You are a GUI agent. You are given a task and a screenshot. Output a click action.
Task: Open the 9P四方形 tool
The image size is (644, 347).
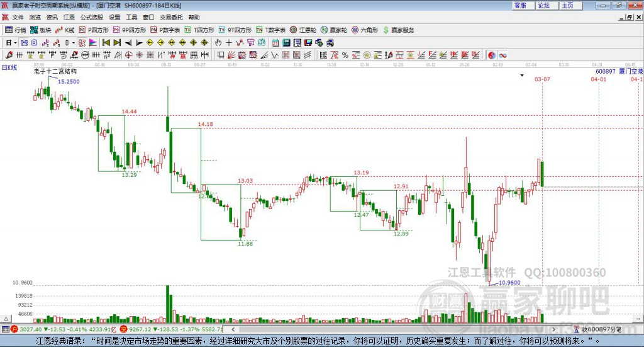(130, 30)
